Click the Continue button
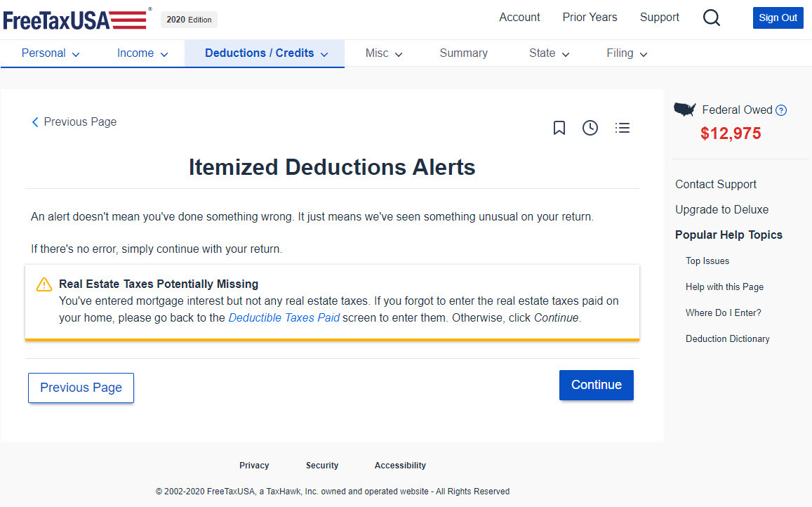 point(596,385)
